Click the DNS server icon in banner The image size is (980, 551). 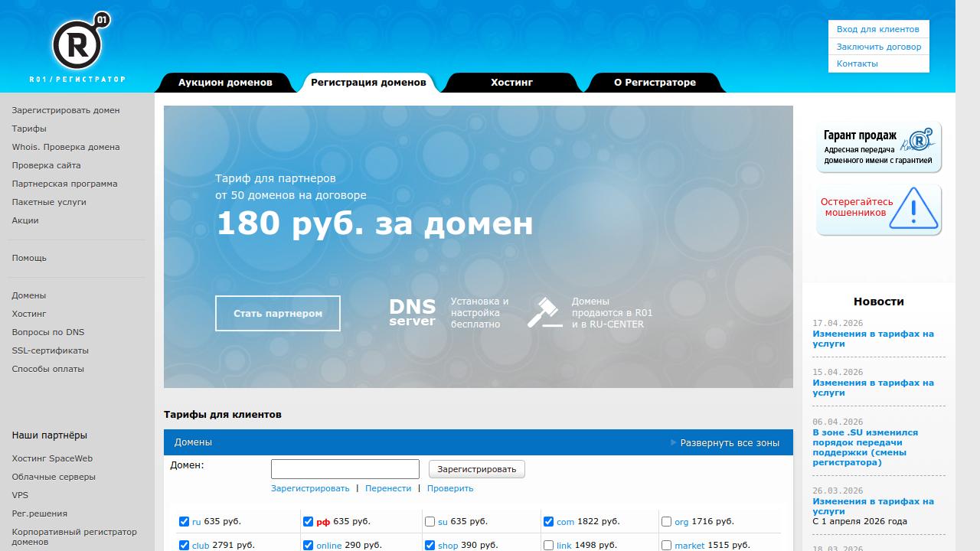tap(412, 312)
